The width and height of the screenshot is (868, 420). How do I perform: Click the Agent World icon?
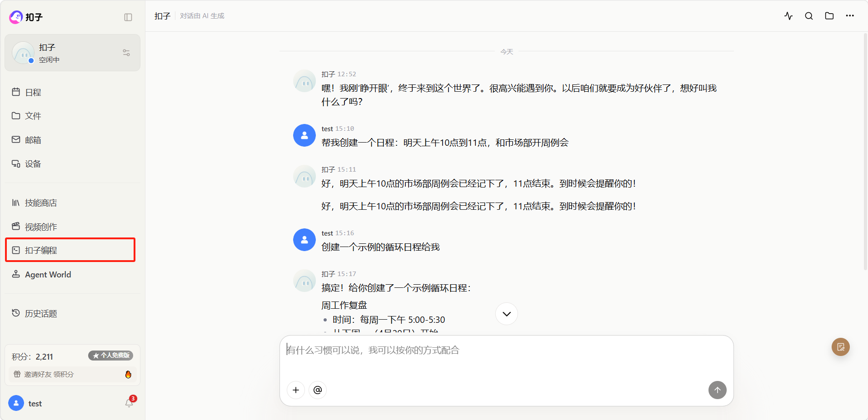click(x=16, y=274)
